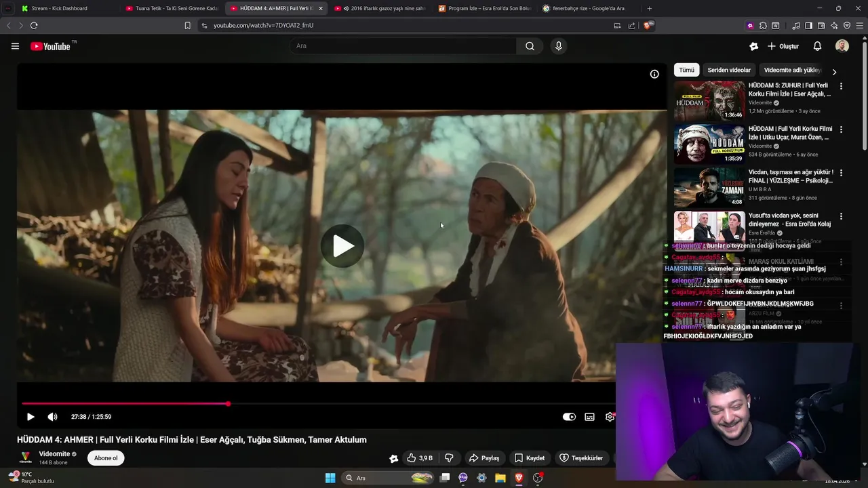Click the YouTube search magnifier button
The image size is (868, 488).
[530, 46]
